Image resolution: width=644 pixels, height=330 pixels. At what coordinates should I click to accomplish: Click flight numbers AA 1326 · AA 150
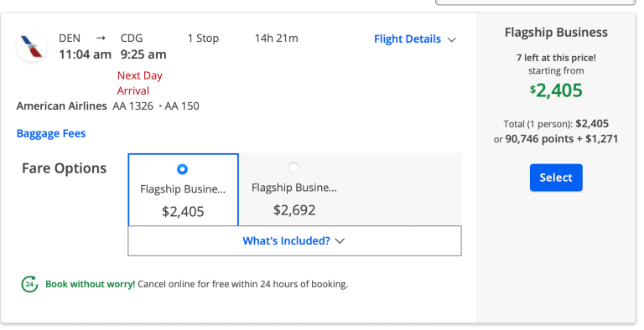click(156, 106)
